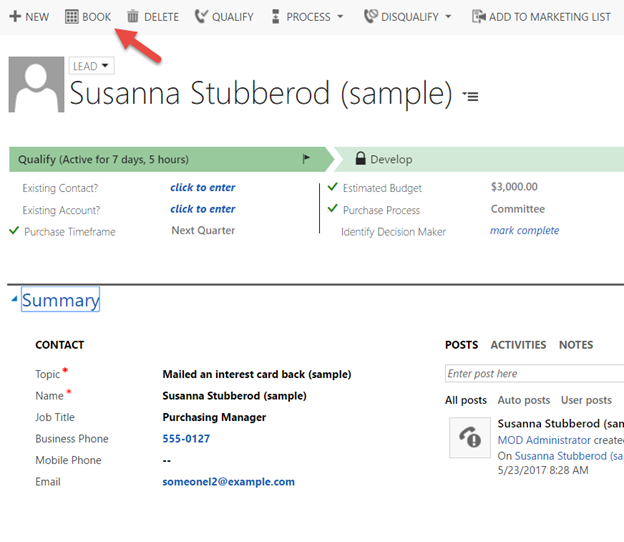Viewport: 624px width, 542px height.
Task: Click Add to Marketing List icon
Action: pos(478,17)
